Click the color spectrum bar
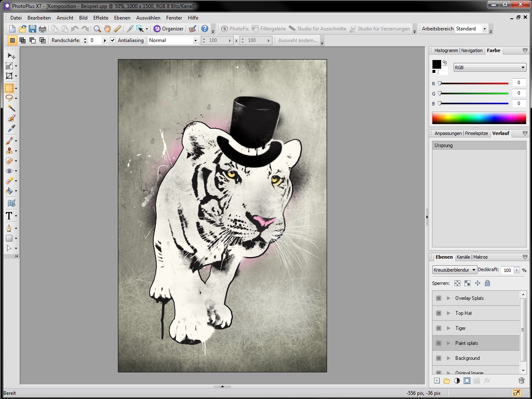532x399 pixels. tap(479, 118)
